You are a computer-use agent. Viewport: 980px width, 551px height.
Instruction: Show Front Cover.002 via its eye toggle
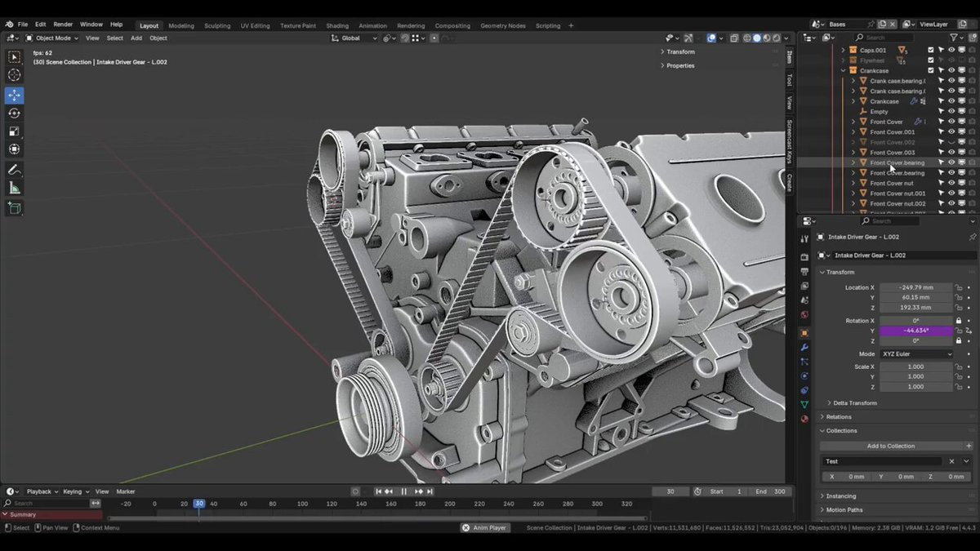(x=951, y=142)
